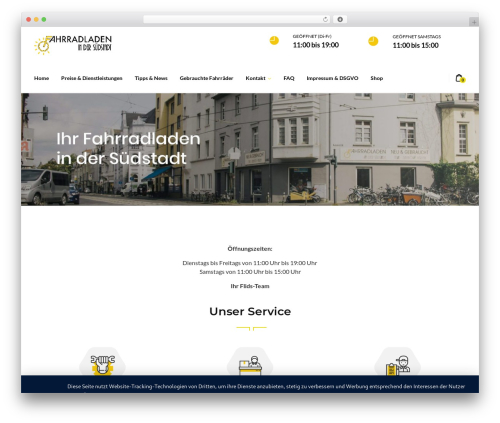Open Impressum & DSGVO page
500x423 pixels.
point(332,78)
